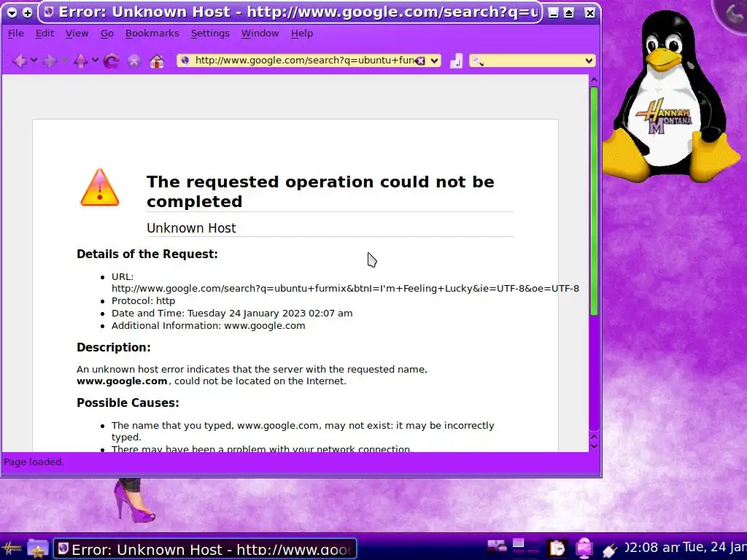
Task: Open the Bookmarks menu
Action: 152,34
